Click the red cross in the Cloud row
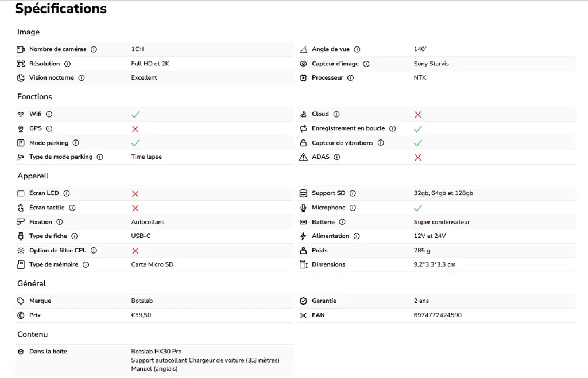588x378 pixels. coord(418,115)
